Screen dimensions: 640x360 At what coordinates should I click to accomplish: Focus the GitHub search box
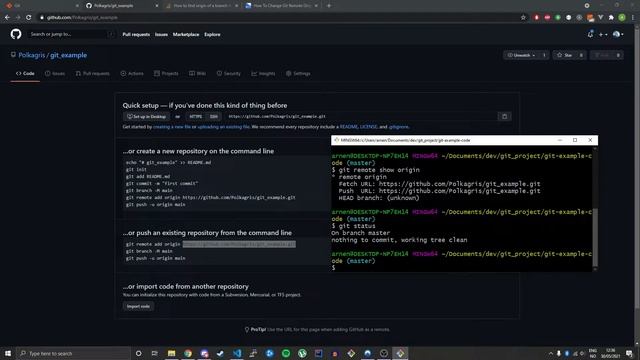click(71, 34)
